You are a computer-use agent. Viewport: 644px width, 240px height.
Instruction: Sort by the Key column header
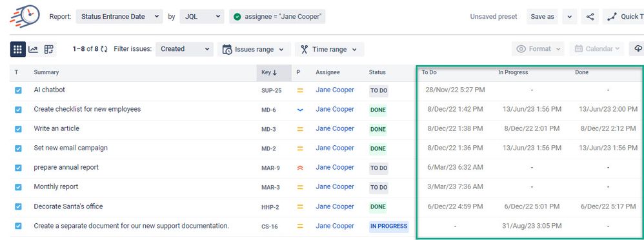click(x=274, y=73)
